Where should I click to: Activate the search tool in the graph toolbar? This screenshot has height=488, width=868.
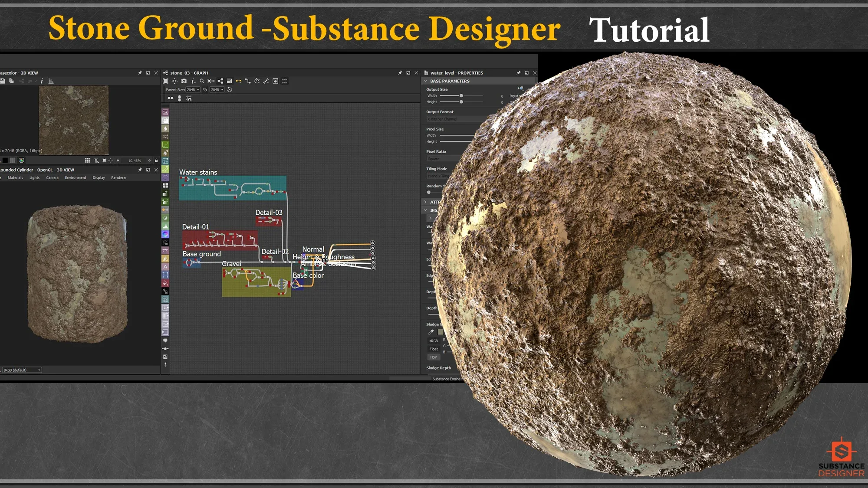pos(201,81)
